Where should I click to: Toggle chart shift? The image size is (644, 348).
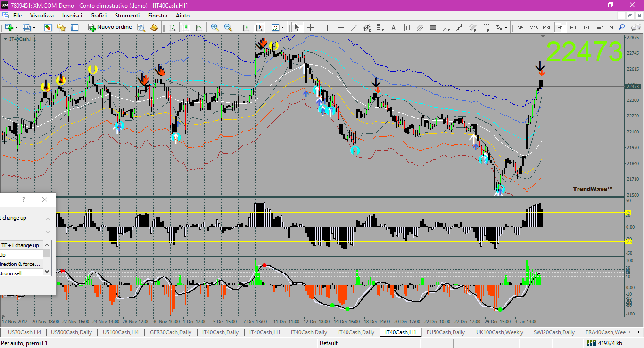coord(258,27)
